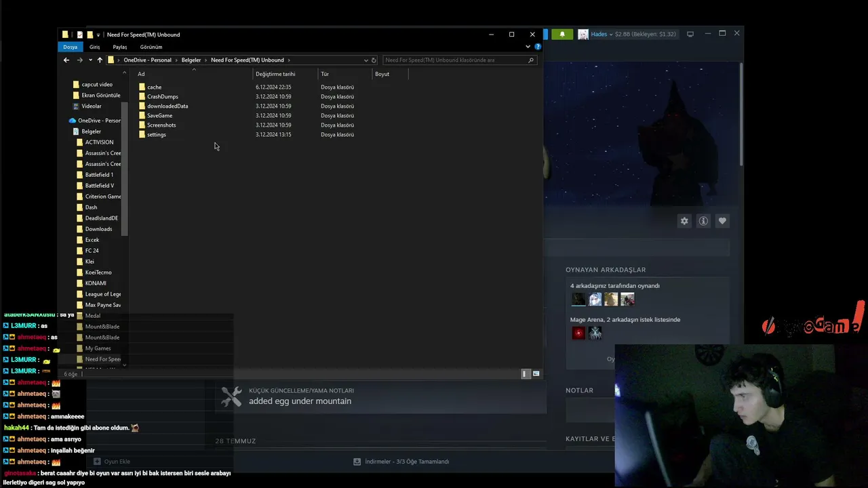Select OneDrive - Personal in navigation tree

coord(98,121)
